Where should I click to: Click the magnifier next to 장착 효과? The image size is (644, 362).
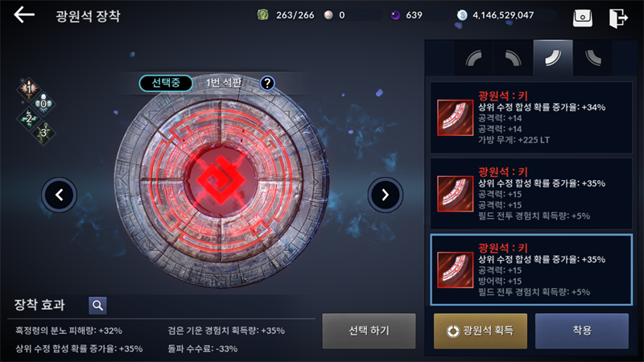click(97, 306)
